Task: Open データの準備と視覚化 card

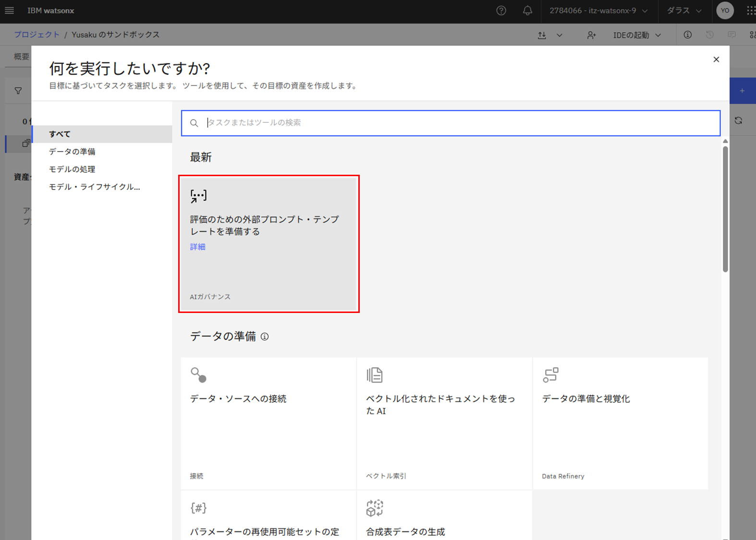Action: pos(620,423)
